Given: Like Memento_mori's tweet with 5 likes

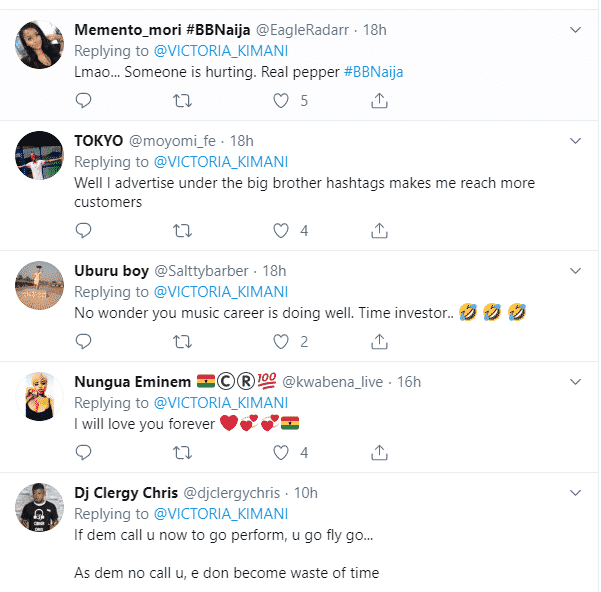Looking at the screenshot, I should [x=282, y=100].
